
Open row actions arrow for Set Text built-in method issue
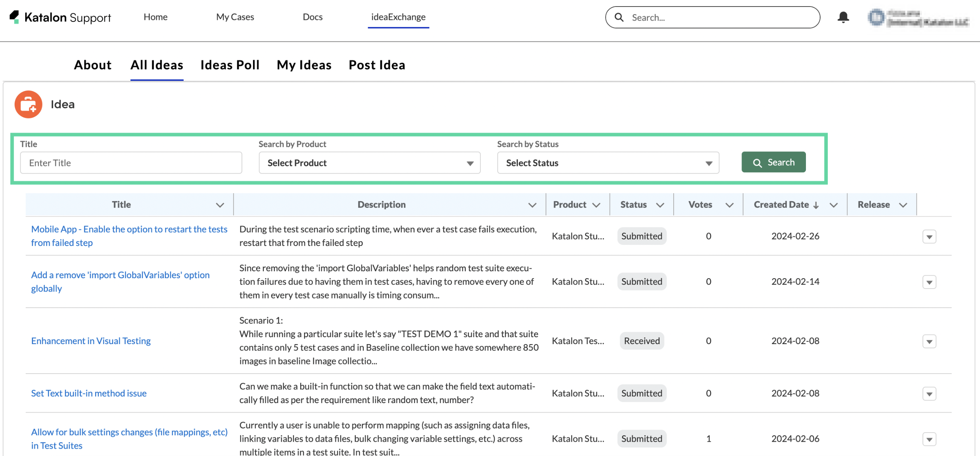tap(929, 394)
